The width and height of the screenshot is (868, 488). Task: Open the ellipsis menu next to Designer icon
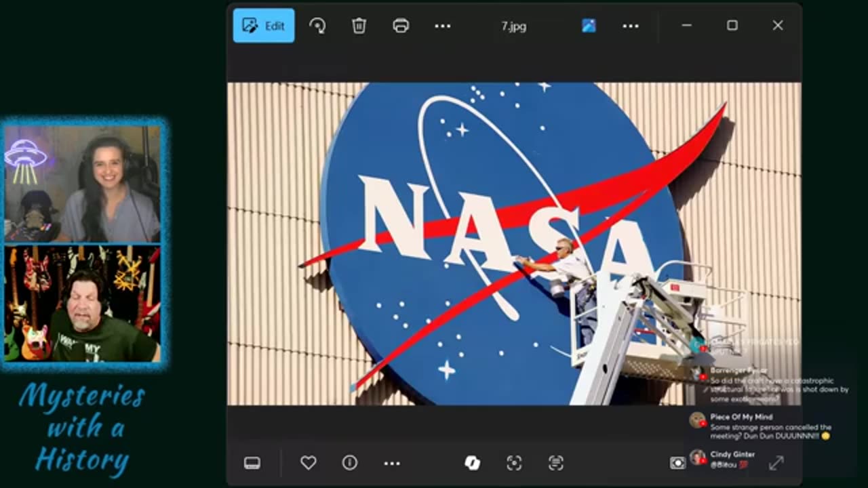[x=631, y=26]
